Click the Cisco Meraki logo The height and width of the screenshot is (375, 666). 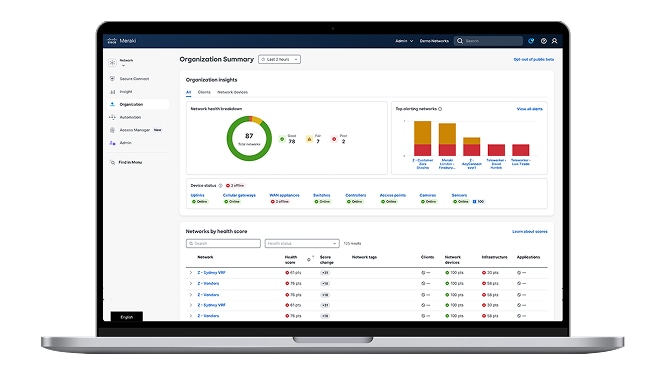click(121, 41)
